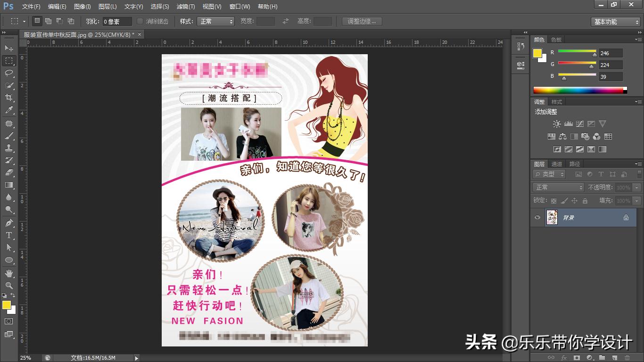Hide the 背景 layer
The width and height of the screenshot is (644, 362).
pos(537,217)
